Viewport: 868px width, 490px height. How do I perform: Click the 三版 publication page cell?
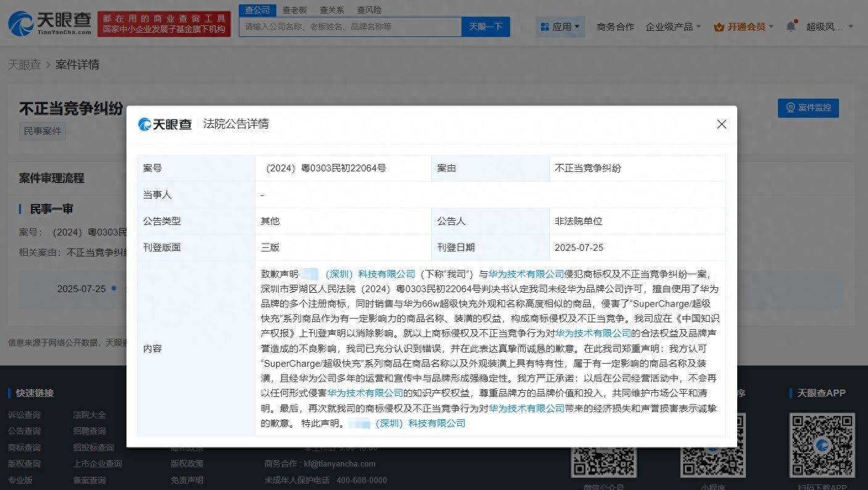pos(343,248)
